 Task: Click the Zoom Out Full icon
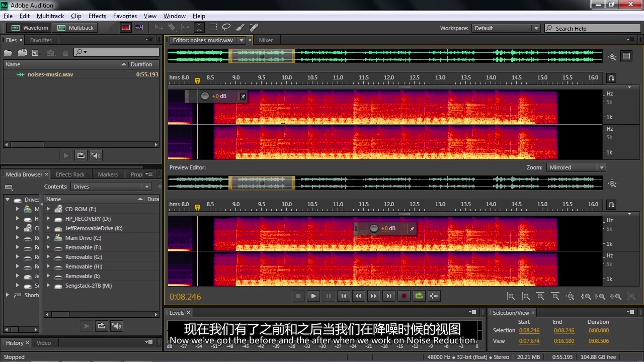pos(571,296)
